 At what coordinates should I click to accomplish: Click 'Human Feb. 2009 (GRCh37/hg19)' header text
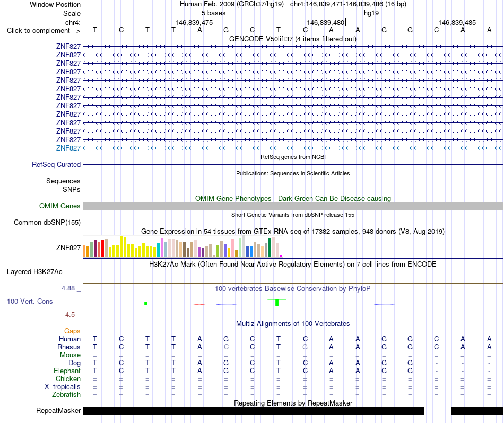point(232,4)
